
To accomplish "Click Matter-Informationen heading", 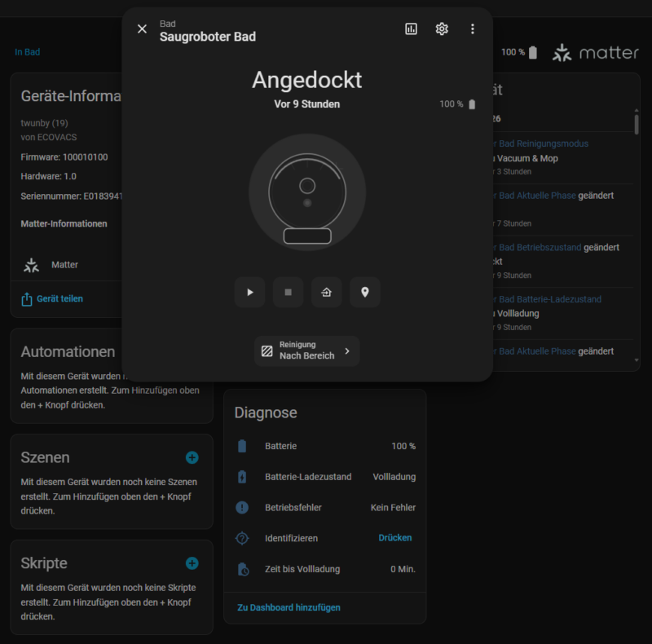I will point(64,224).
